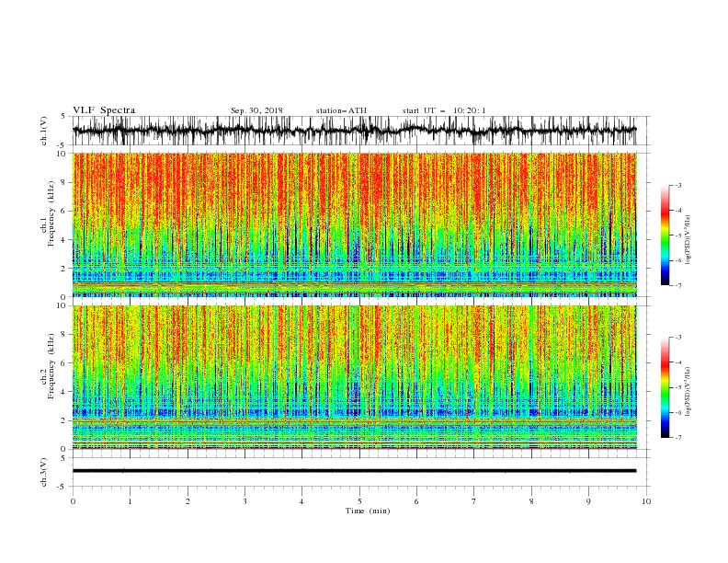Click the ch.2 color bar's log(PSD) label
Viewport: 728px width, 563px height.
point(688,392)
